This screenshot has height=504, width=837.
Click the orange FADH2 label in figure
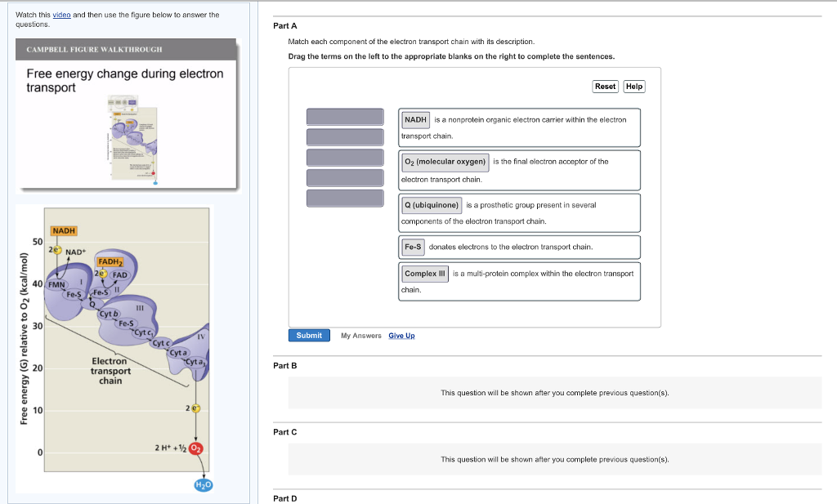[x=110, y=262]
